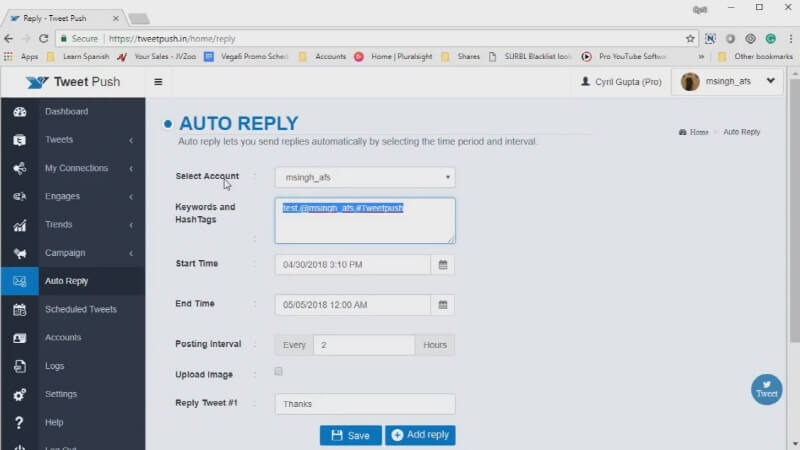Screen dimensions: 800x450
Task: Go back with browser back arrow
Action: [9, 38]
